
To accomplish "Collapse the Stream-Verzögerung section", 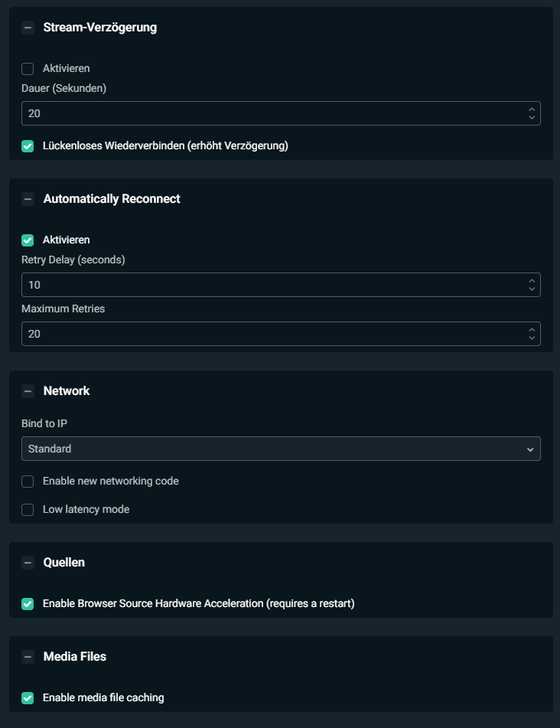I will click(28, 28).
